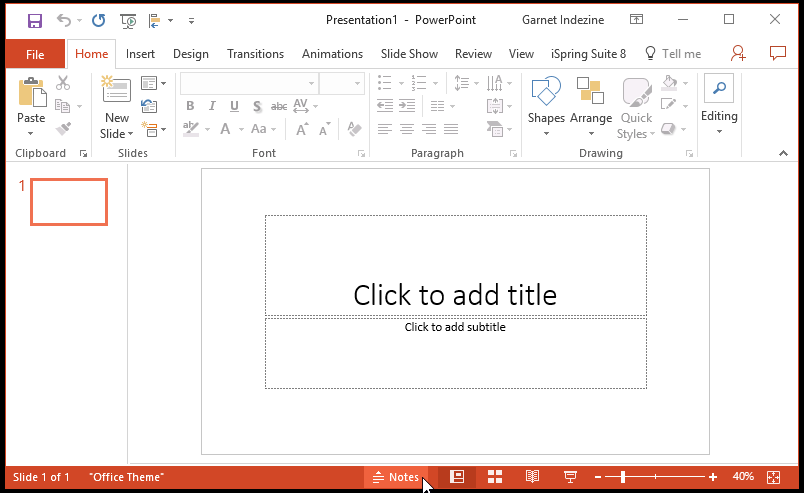The height and width of the screenshot is (493, 804).
Task: Open Ribbon Display Options button
Action: pos(636,19)
